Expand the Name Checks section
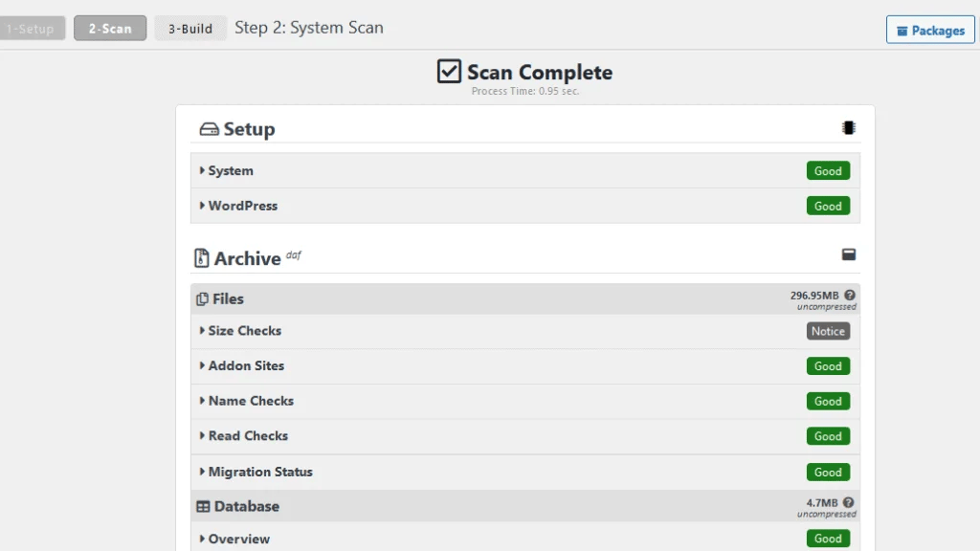Viewport: 980px width, 551px height. [x=251, y=401]
